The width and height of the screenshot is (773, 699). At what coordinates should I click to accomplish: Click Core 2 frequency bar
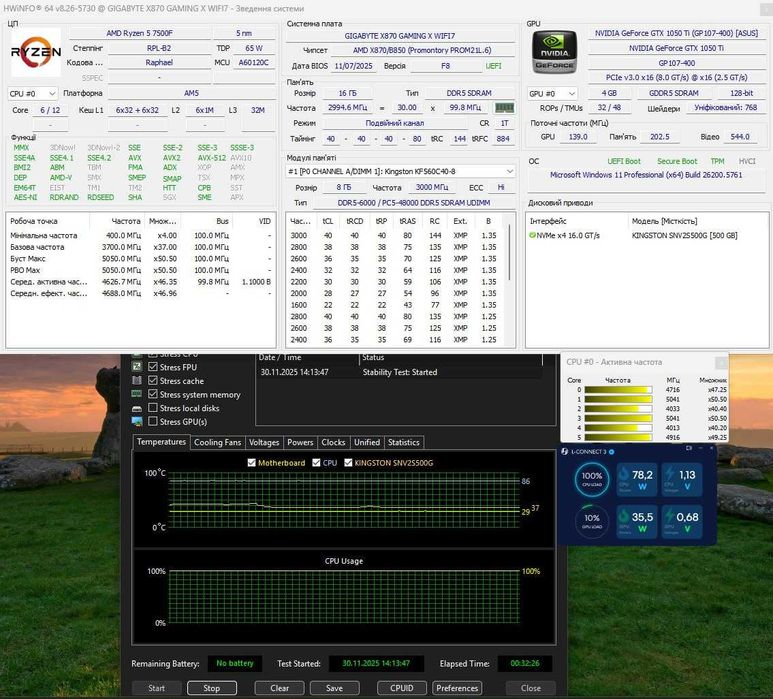point(618,409)
